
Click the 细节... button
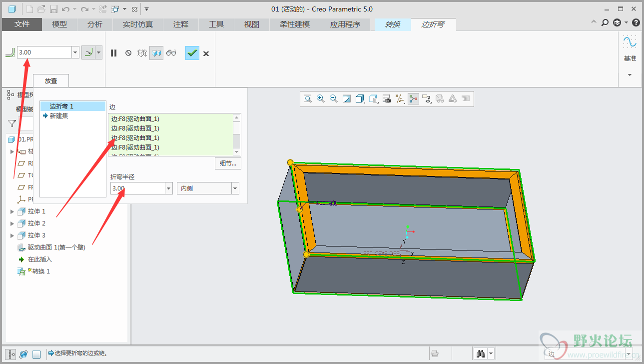click(x=228, y=163)
